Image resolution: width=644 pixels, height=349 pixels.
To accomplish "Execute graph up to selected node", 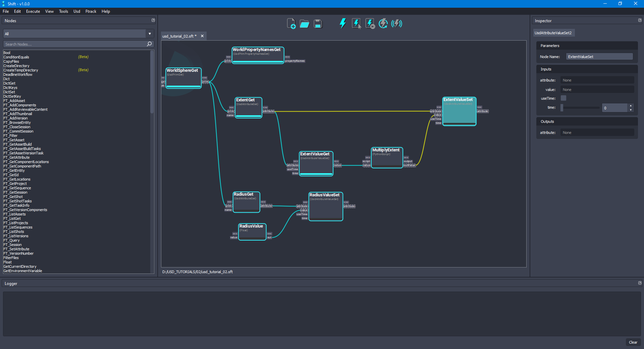I will 369,23.
